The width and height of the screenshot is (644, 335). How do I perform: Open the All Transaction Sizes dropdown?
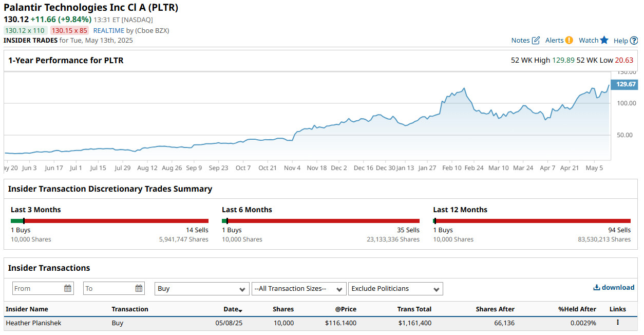click(299, 289)
